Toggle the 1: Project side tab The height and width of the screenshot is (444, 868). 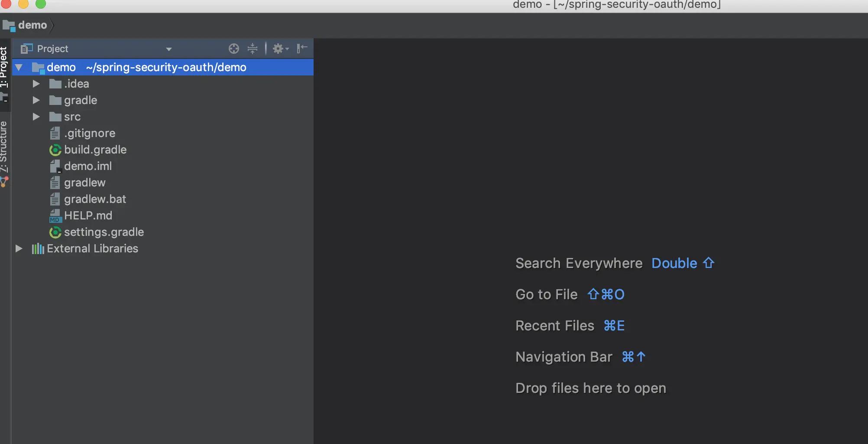pos(4,69)
